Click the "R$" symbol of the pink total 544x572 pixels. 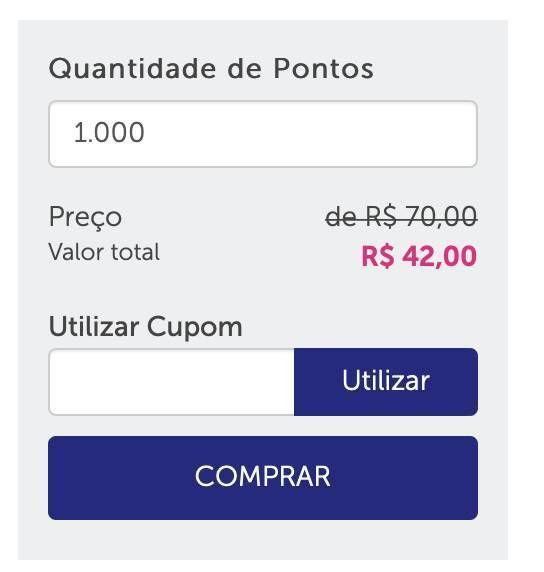tap(378, 256)
